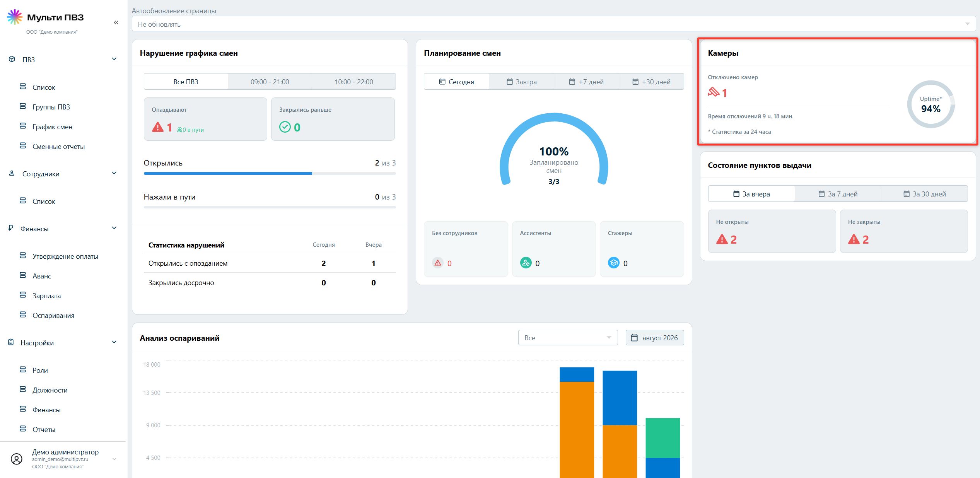This screenshot has height=478, width=980.
Task: Collapse the Сотрудники sidebar section
Action: coord(114,173)
